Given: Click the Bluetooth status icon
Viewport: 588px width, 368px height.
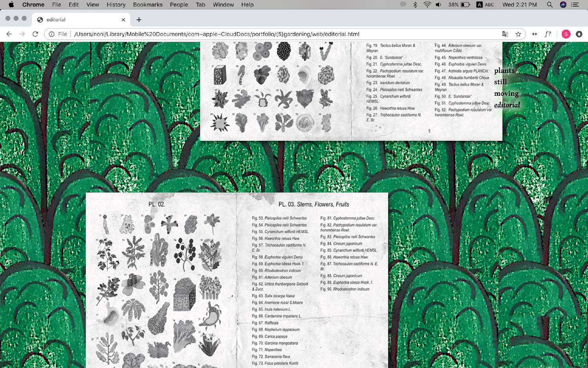Looking at the screenshot, I should pyautogui.click(x=415, y=5).
